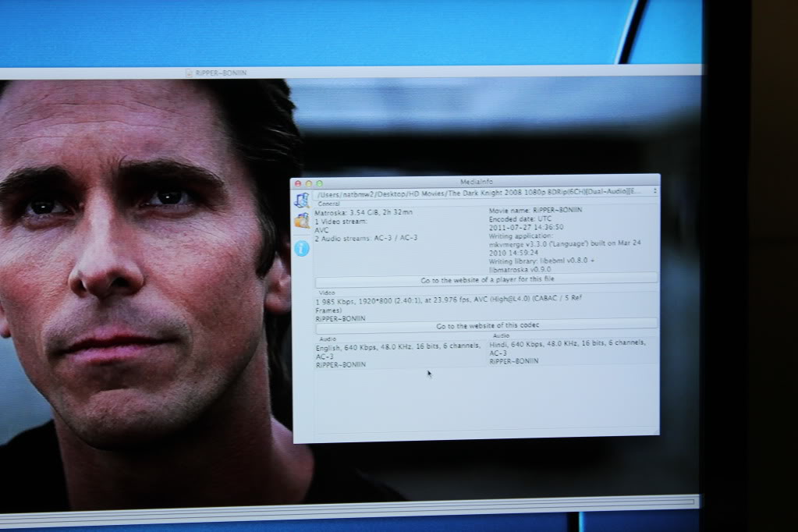Click the RiPPER~BONIIN video window title

pyautogui.click(x=221, y=73)
